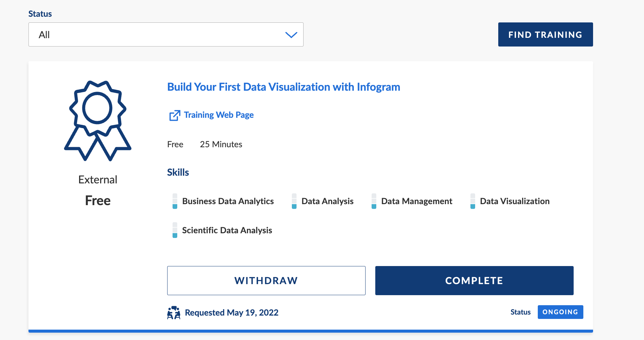Image resolution: width=644 pixels, height=340 pixels.
Task: Click the Withdraw button
Action: (x=266, y=280)
